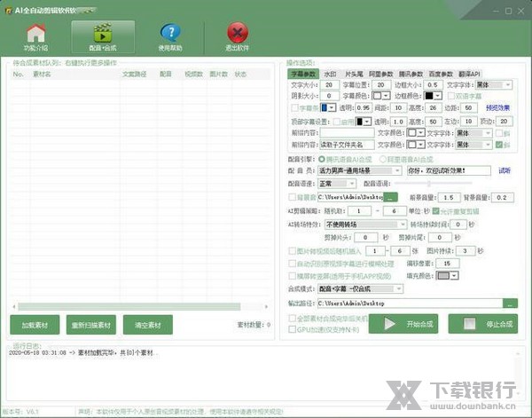Image resolution: width=532 pixels, height=418 pixels.
Task: Switch to the 片头尾 tab
Action: click(x=354, y=74)
